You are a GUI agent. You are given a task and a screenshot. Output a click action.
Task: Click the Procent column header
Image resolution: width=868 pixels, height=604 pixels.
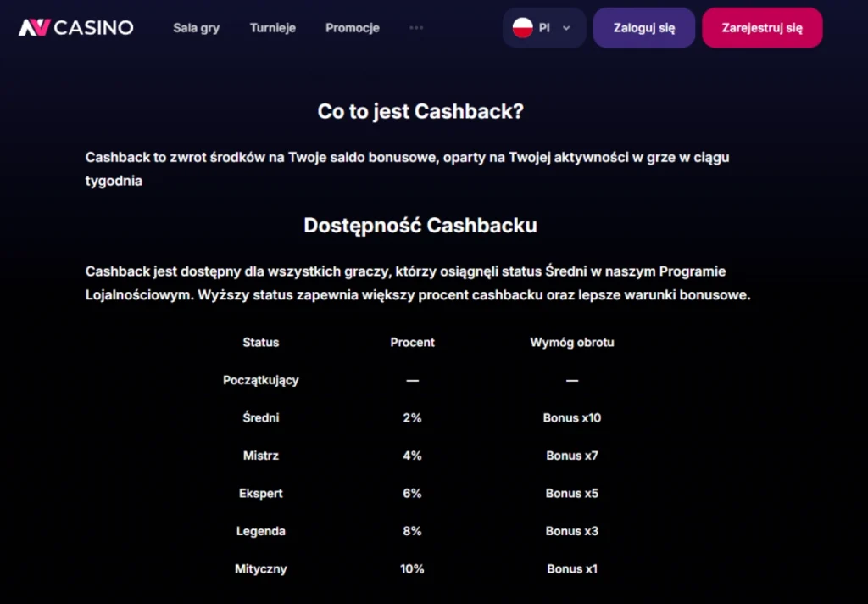pyautogui.click(x=412, y=343)
